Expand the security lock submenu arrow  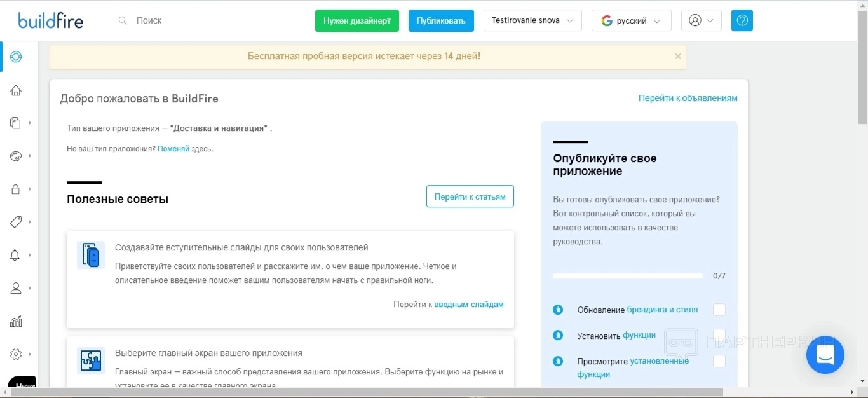[x=30, y=189]
